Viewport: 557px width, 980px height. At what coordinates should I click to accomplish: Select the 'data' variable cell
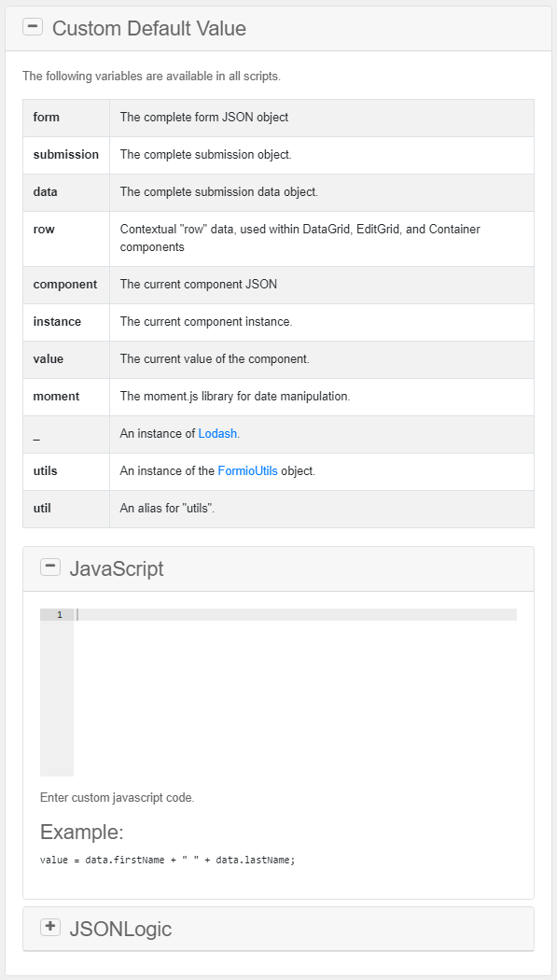coord(66,192)
